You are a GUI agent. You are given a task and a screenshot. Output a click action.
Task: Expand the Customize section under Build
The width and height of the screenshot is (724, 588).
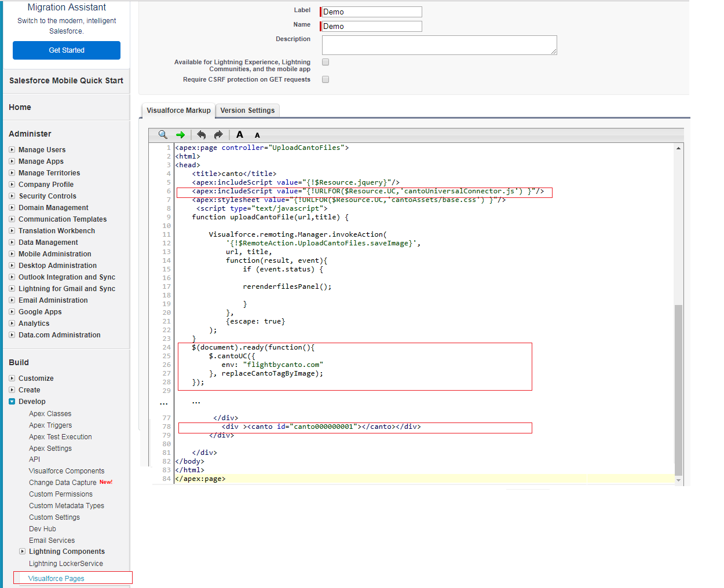[12, 378]
